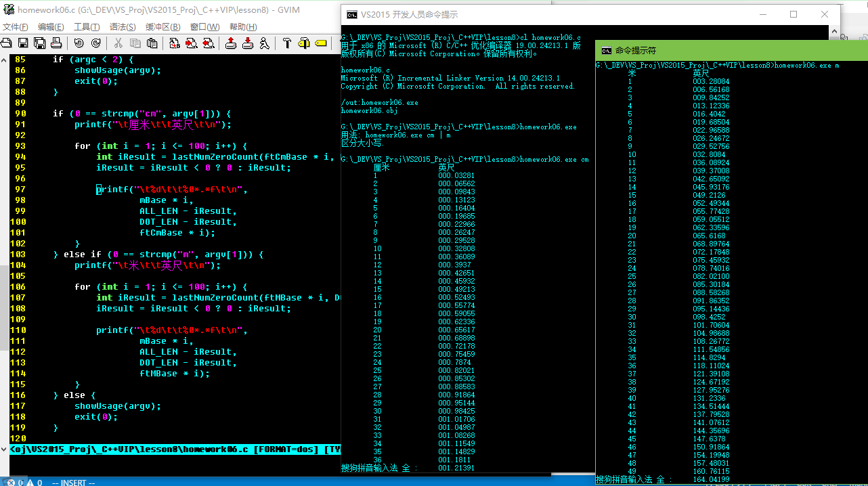
Task: Load session using the toolbar icon
Action: [231, 43]
